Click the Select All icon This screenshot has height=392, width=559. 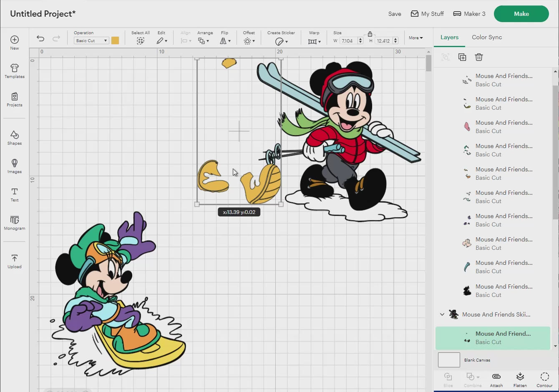[141, 41]
